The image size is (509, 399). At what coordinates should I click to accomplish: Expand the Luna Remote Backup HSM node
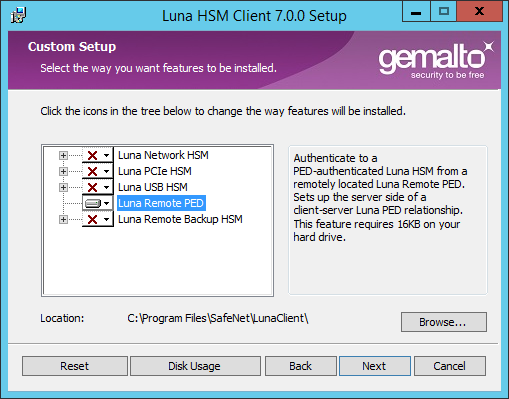click(x=63, y=219)
